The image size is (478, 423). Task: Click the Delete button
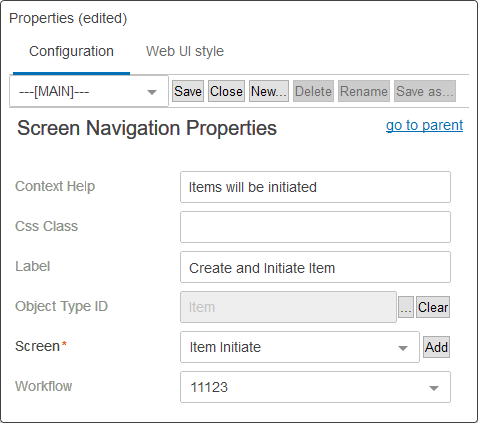(313, 91)
